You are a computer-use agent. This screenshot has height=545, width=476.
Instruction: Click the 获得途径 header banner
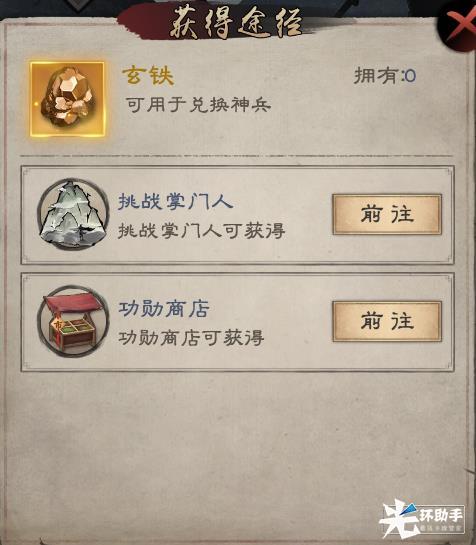236,23
